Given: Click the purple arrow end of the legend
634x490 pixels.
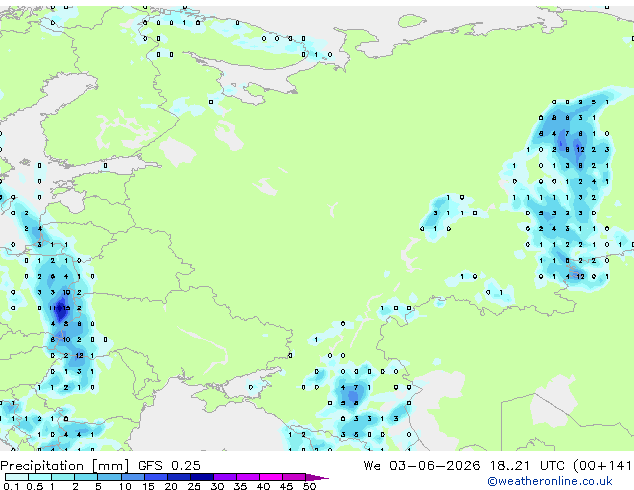Looking at the screenshot, I should click(317, 477).
